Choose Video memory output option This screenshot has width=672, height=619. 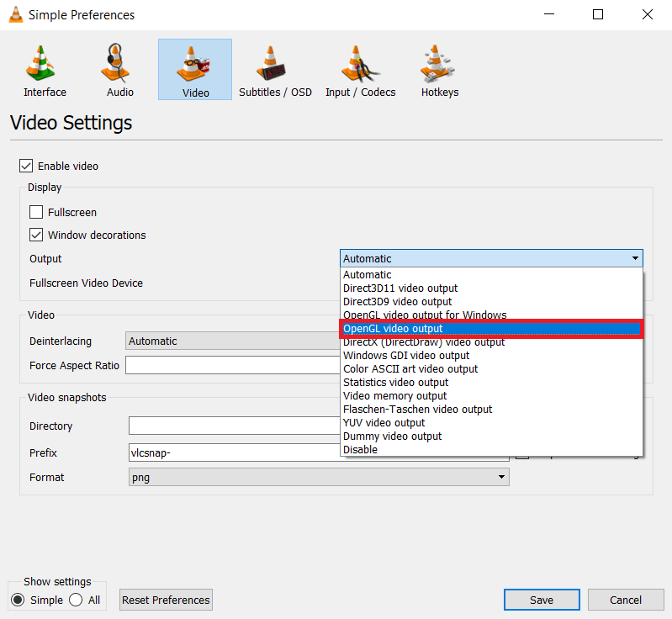491,395
